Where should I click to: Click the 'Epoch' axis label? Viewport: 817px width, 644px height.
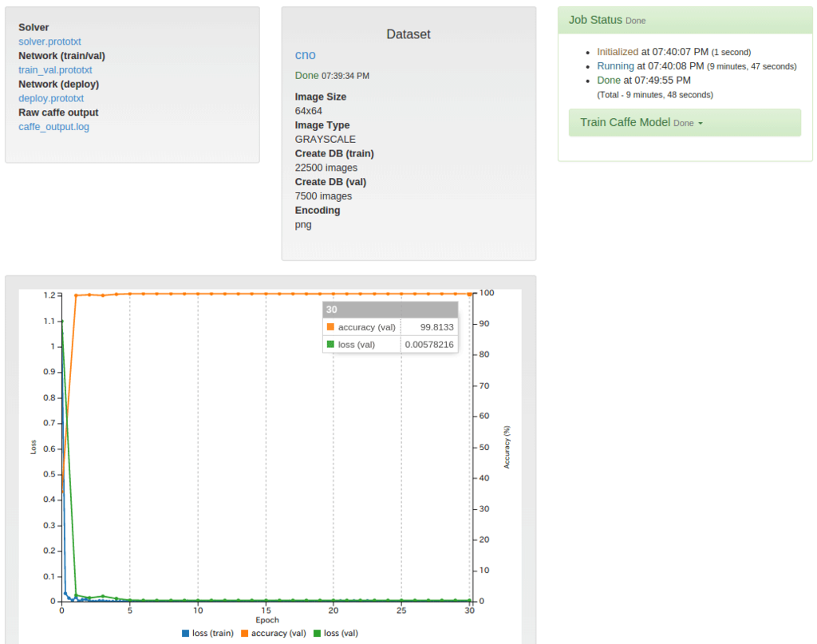click(x=266, y=620)
